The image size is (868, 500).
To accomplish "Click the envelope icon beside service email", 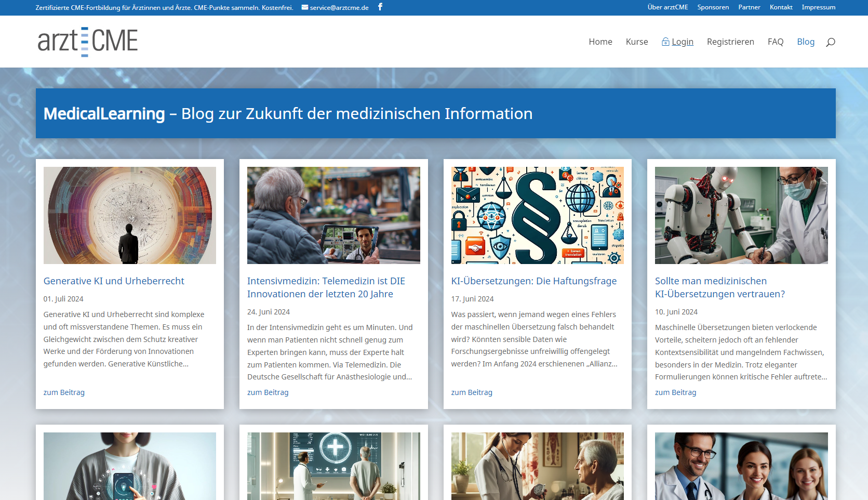I will click(x=305, y=7).
